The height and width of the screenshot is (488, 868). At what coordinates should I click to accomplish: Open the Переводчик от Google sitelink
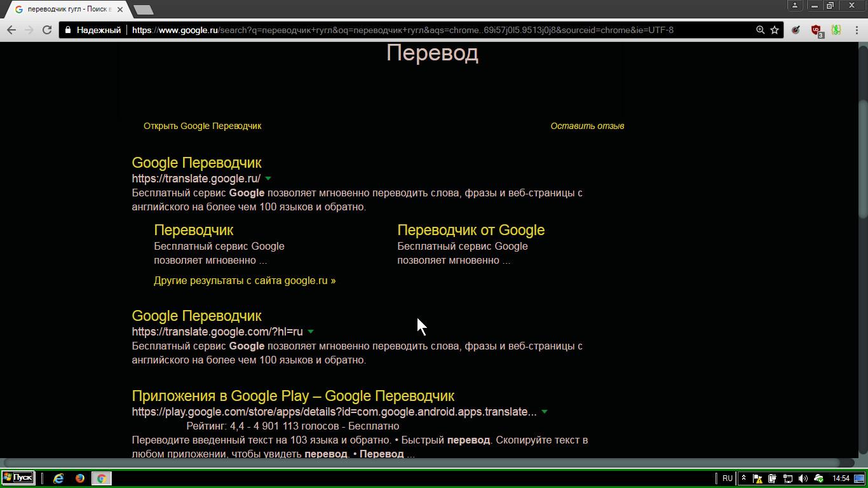click(471, 230)
